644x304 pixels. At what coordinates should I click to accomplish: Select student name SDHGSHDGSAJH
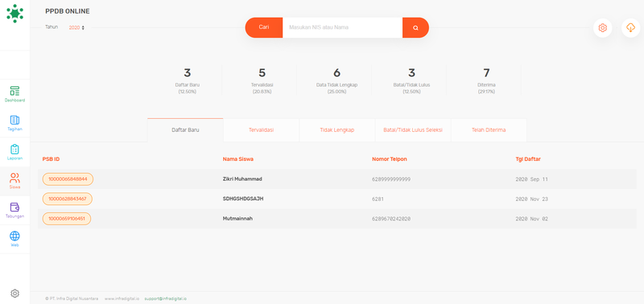click(x=243, y=199)
